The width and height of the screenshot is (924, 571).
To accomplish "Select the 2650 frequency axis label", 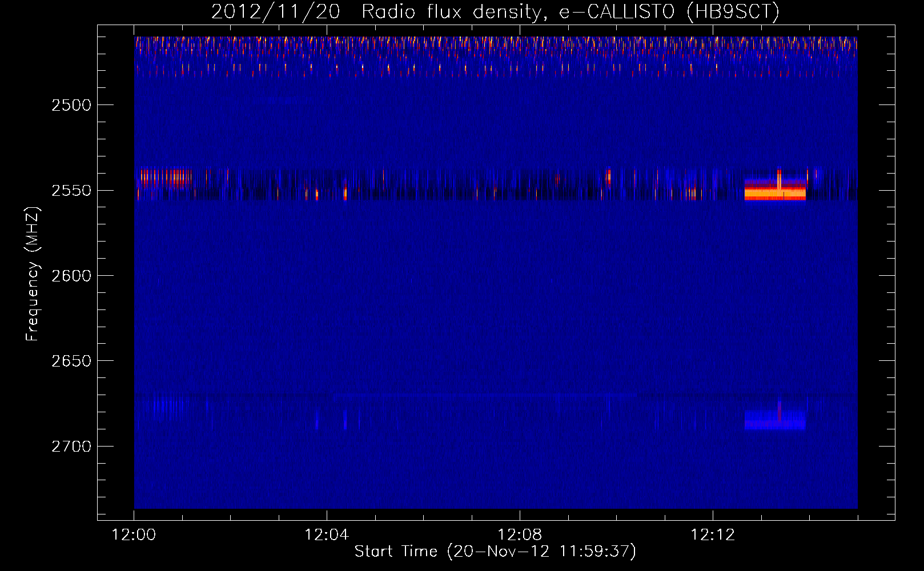I will [x=71, y=361].
